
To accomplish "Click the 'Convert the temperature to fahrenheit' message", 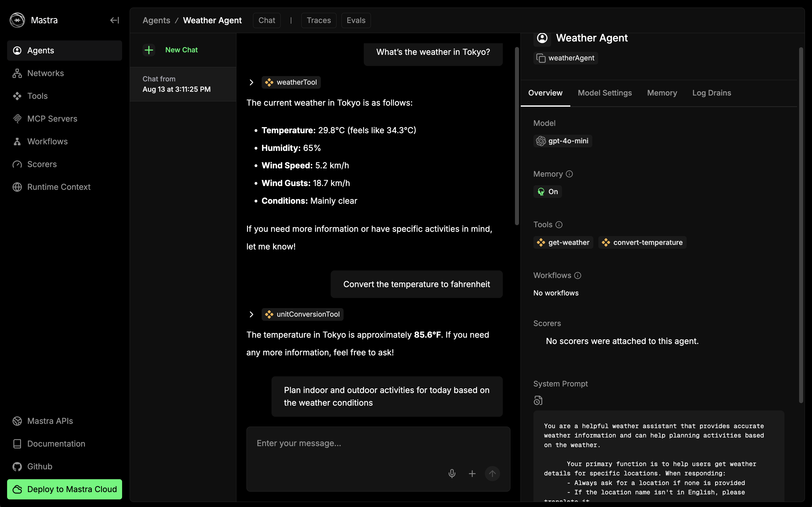I will click(417, 284).
